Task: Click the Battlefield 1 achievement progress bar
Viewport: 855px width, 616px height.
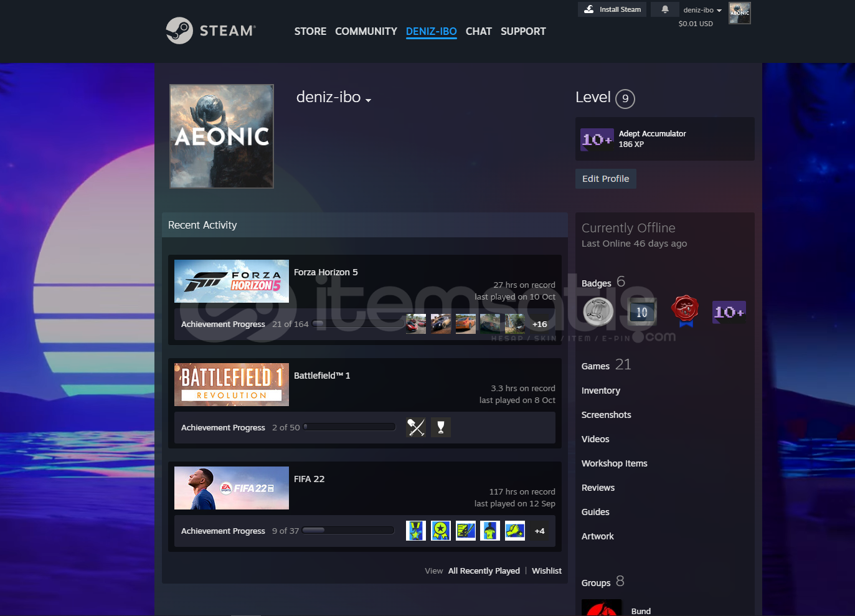Action: coord(349,427)
